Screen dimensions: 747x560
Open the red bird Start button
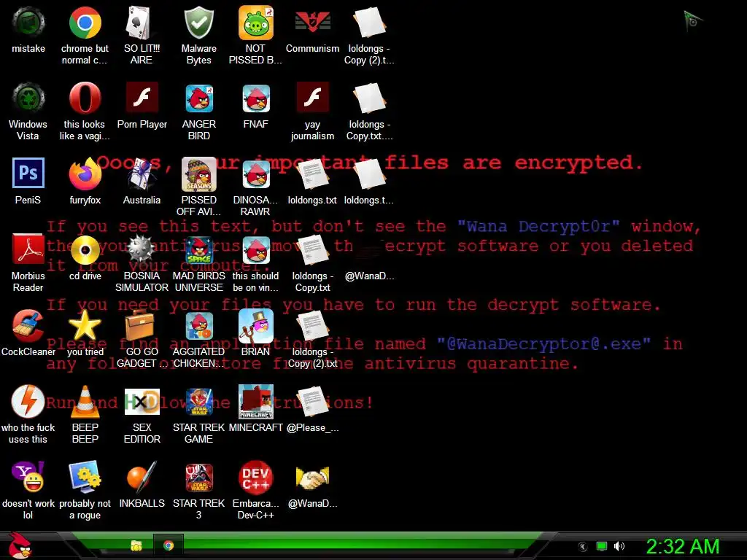pos(19,545)
